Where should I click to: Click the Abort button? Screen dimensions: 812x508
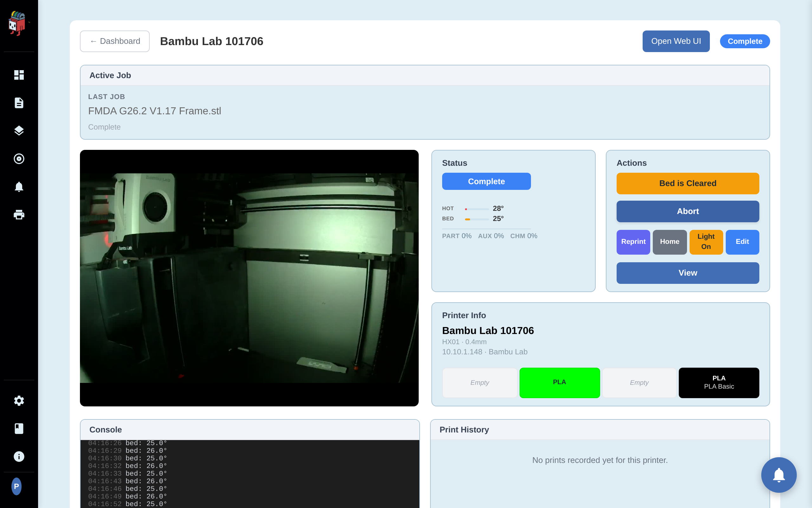click(688, 211)
